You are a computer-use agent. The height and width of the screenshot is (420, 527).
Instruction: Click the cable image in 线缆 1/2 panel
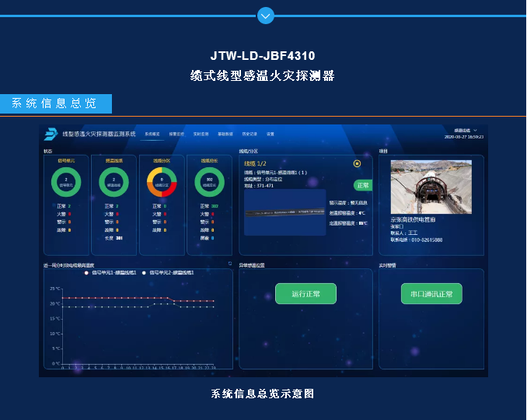(284, 212)
